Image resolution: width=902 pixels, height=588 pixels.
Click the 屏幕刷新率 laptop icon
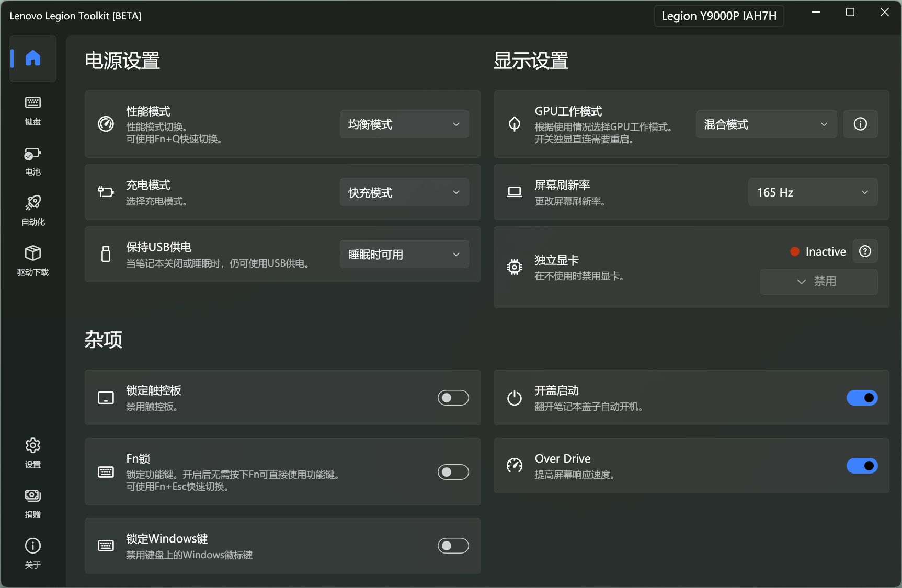tap(515, 192)
